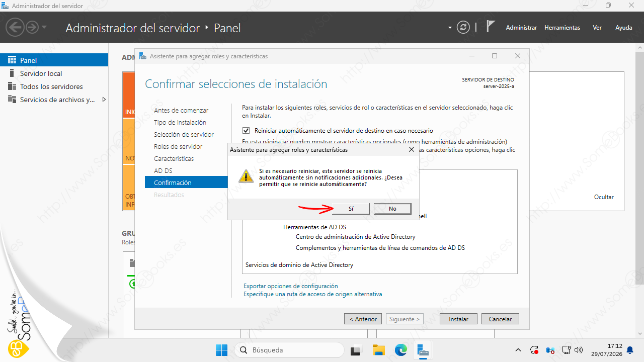Close the roles and features wizard window
The image size is (644, 362).
click(x=517, y=56)
